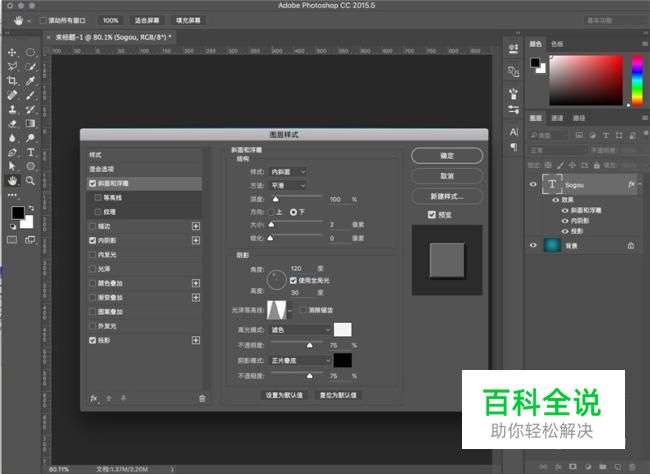Select the 上 direction radio button
Image resolution: width=650 pixels, height=474 pixels.
pyautogui.click(x=272, y=212)
